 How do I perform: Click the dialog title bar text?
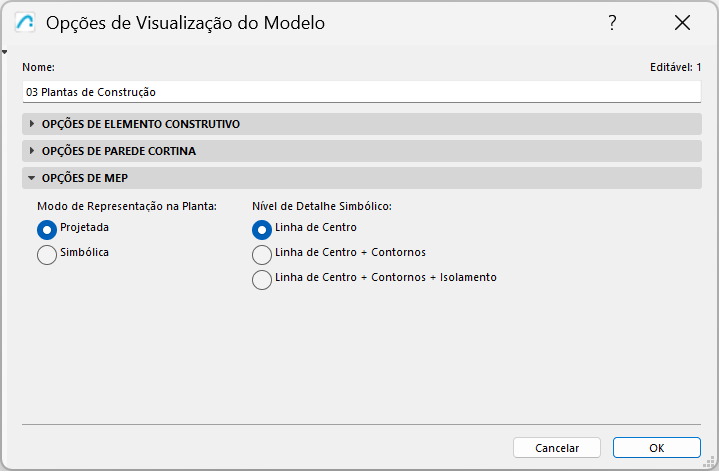(x=185, y=23)
